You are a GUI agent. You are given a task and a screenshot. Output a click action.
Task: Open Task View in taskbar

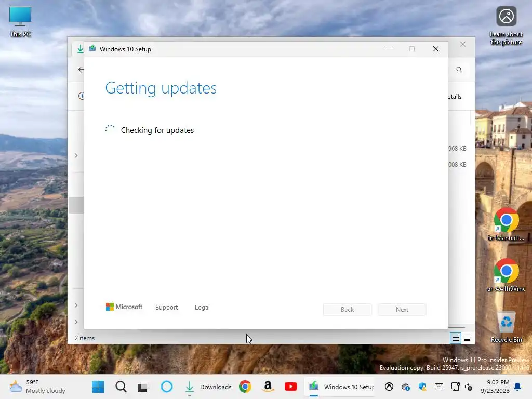[x=143, y=387]
